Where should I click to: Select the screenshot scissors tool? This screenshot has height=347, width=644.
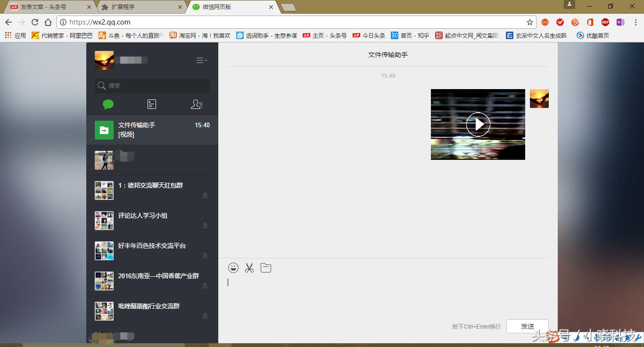point(249,267)
